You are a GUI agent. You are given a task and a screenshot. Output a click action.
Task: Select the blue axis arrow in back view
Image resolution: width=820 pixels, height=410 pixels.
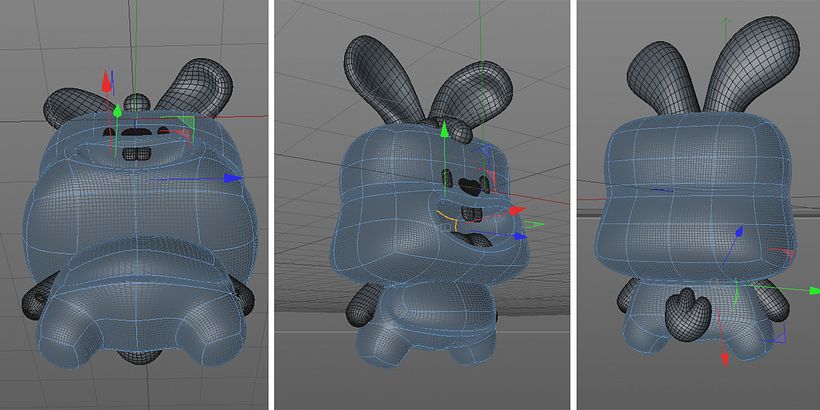pos(739,233)
